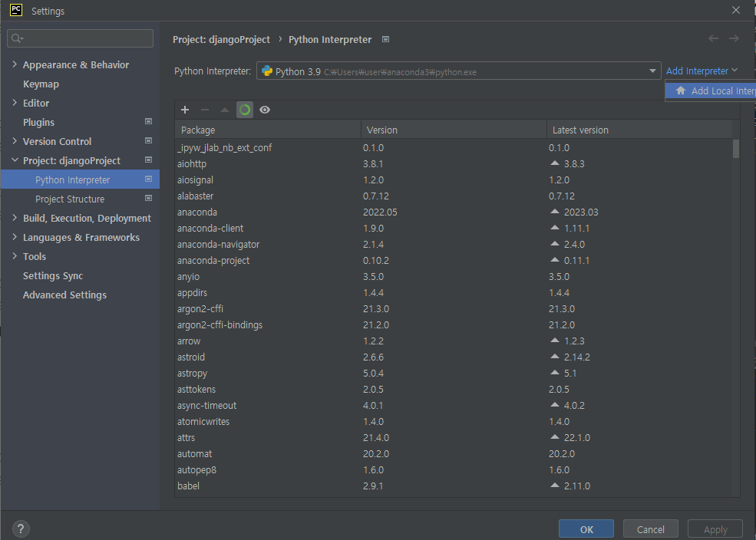This screenshot has width=756, height=540.
Task: Select the aiosignal package row
Action: tap(454, 179)
